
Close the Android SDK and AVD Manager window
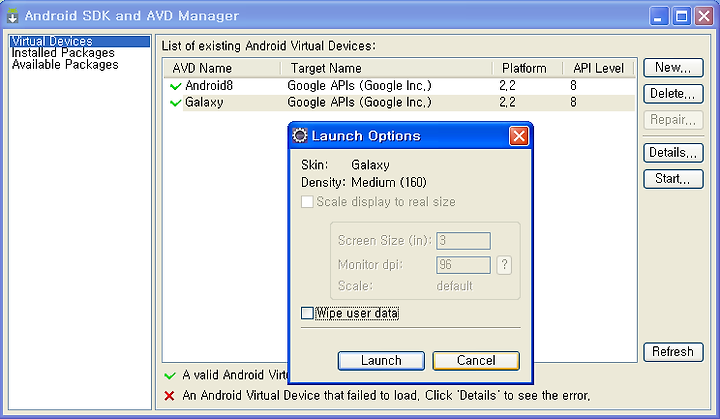pyautogui.click(x=703, y=17)
